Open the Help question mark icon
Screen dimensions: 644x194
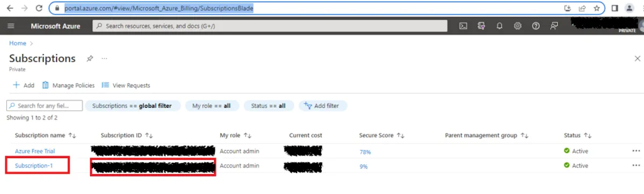pyautogui.click(x=536, y=26)
